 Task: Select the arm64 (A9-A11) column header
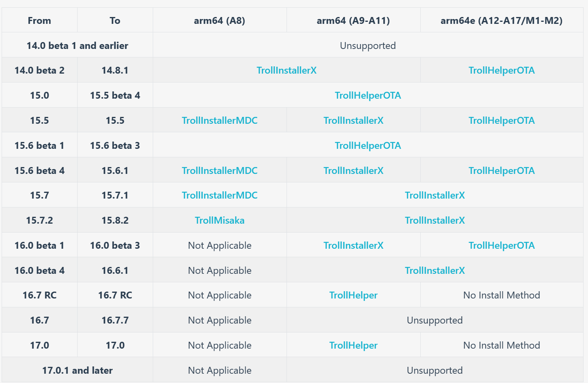tap(353, 21)
